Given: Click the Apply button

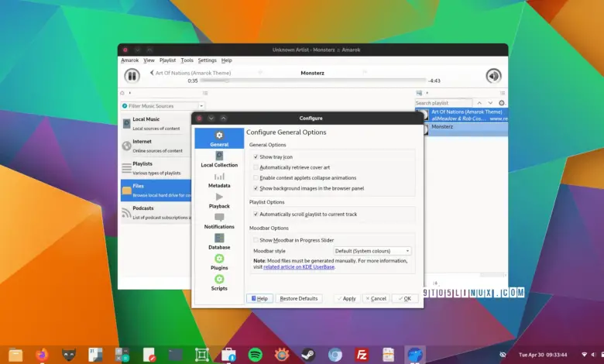Looking at the screenshot, I should (x=347, y=298).
